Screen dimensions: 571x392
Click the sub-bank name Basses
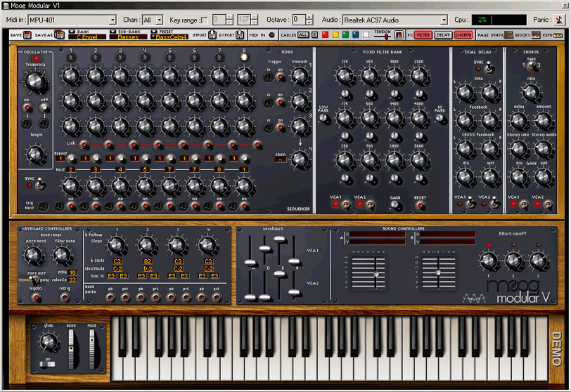[128, 37]
